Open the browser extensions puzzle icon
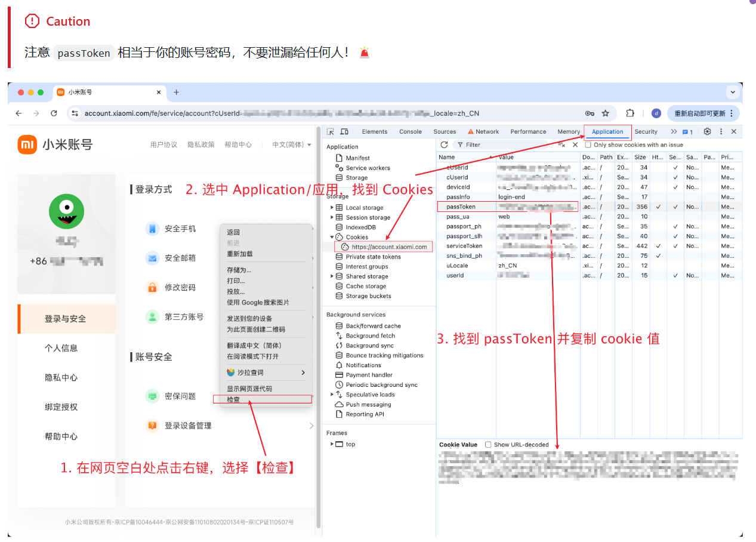756x542 pixels. (630, 113)
